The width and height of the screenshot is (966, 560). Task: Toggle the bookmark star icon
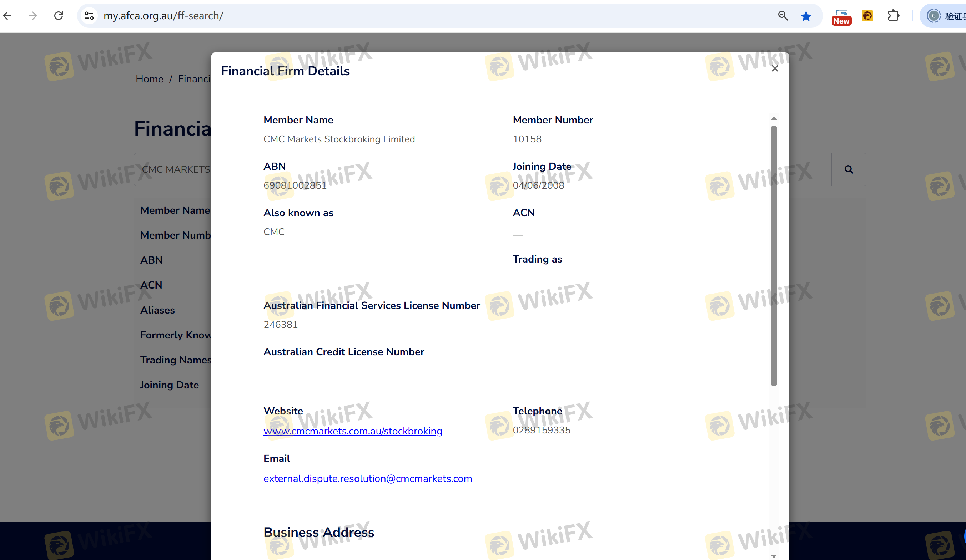(806, 16)
